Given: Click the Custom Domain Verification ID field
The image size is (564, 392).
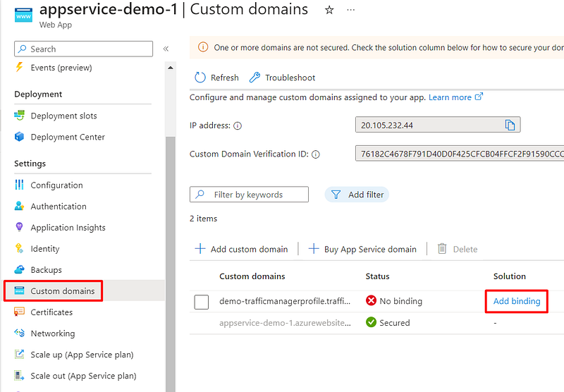Looking at the screenshot, I should pos(460,154).
